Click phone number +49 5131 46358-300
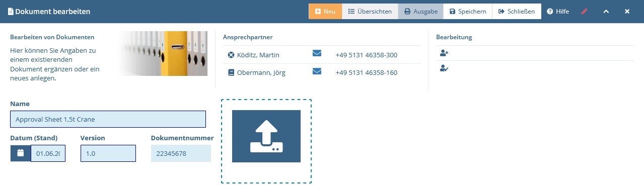 366,55
